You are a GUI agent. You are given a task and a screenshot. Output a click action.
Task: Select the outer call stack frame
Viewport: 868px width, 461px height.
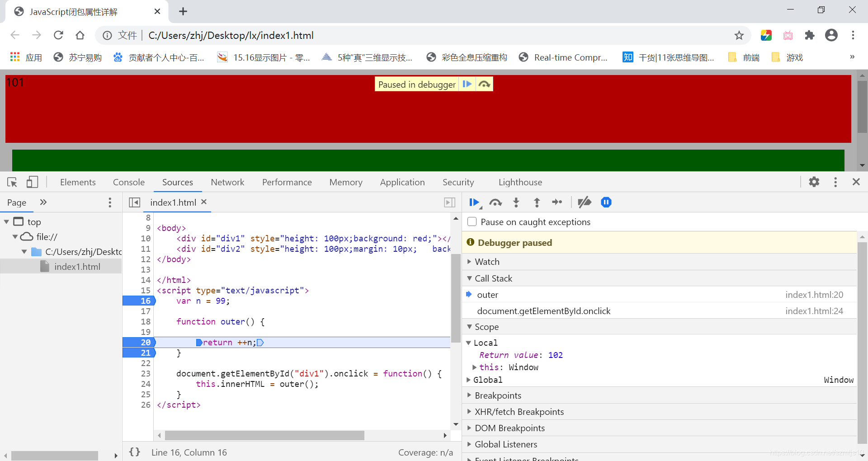(660, 295)
